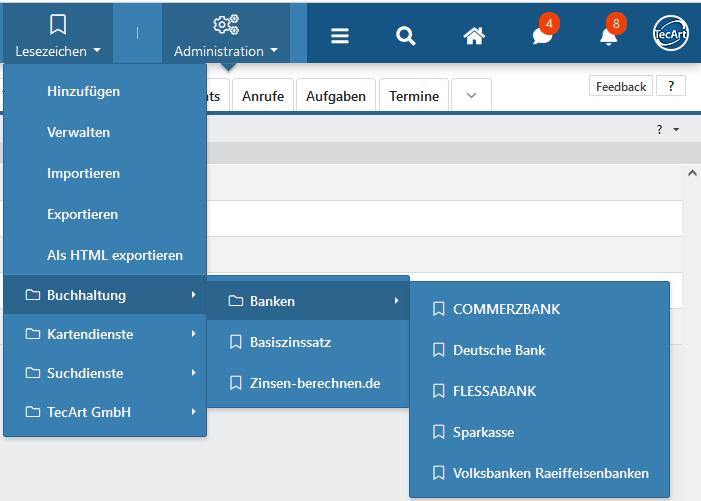701x501 pixels.
Task: Click the TecArt profile logo
Action: click(670, 33)
